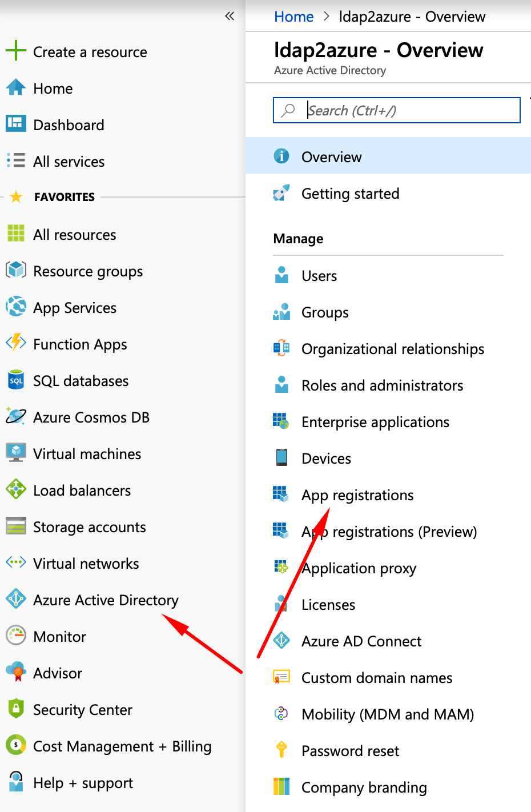Open Custom domain names
Viewport: 531px width, 812px height.
pyautogui.click(x=377, y=678)
